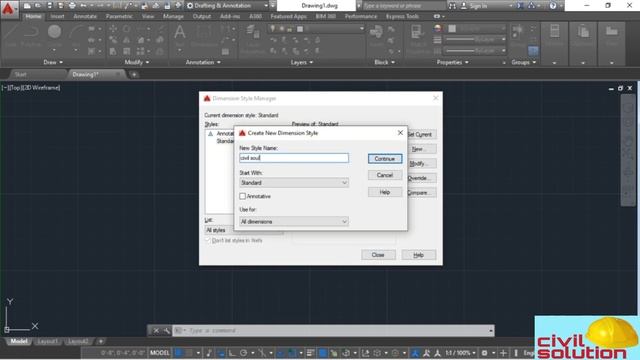Click the Measure utilities icon

point(554,31)
